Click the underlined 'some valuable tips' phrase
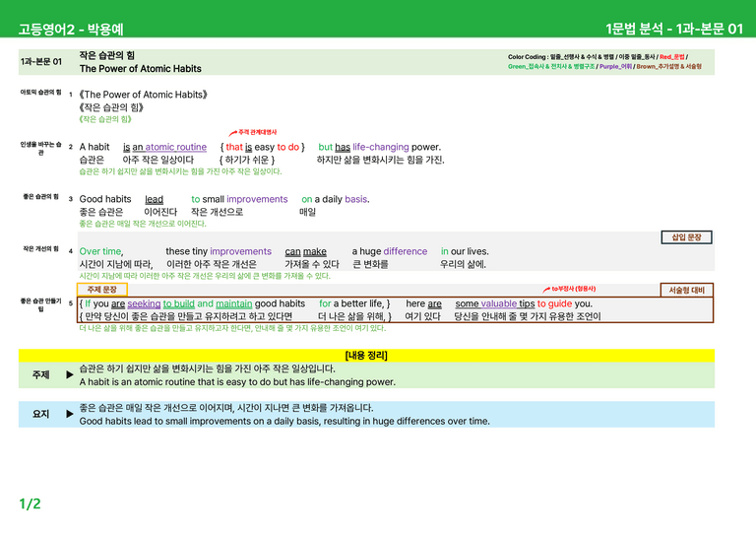Image resolution: width=756 pixels, height=535 pixels. 495,303
